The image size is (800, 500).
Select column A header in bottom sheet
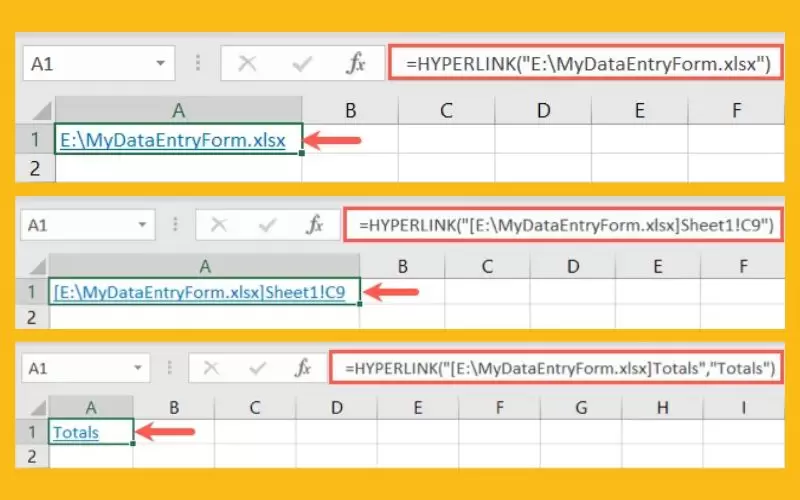[91, 407]
